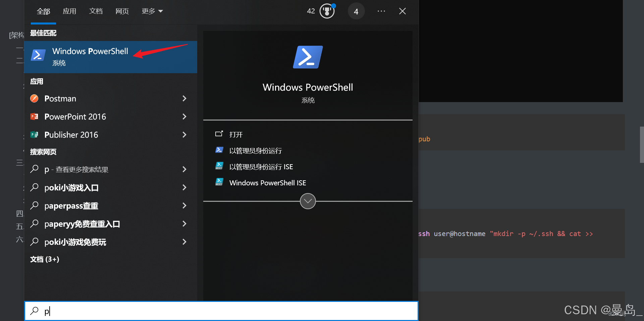
Task: Open the three-dot options menu
Action: pyautogui.click(x=381, y=11)
